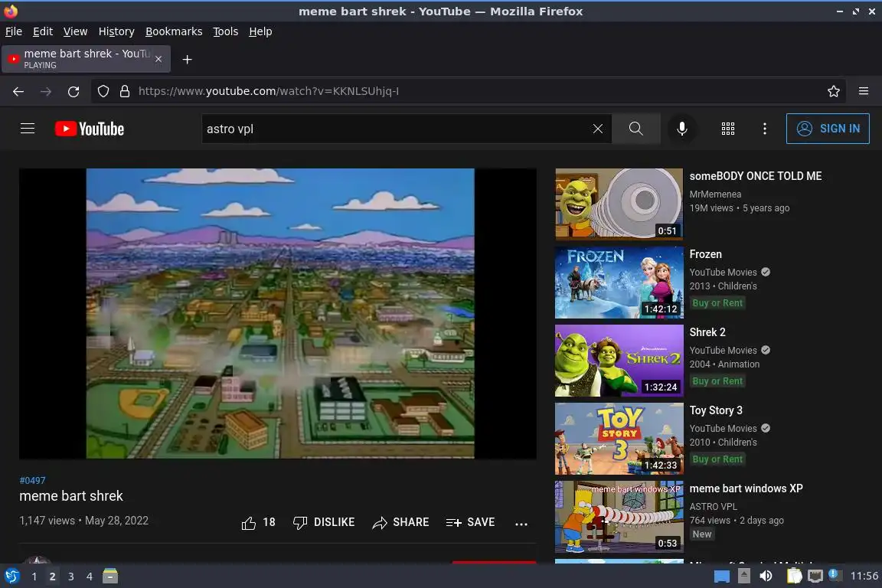View site security padlock info
This screenshot has height=588, width=882.
click(125, 91)
